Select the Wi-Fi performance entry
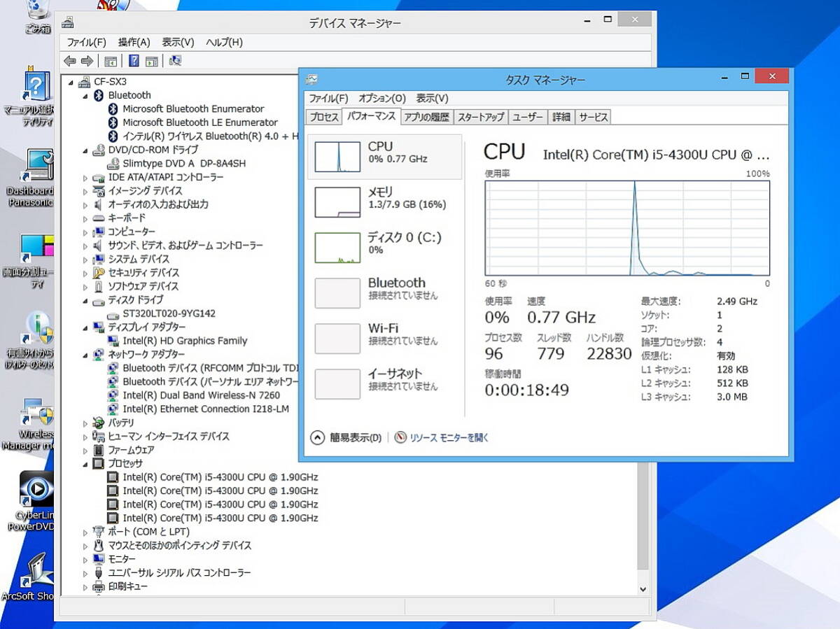Screen dimensions: 840x629 pyautogui.click(x=385, y=339)
